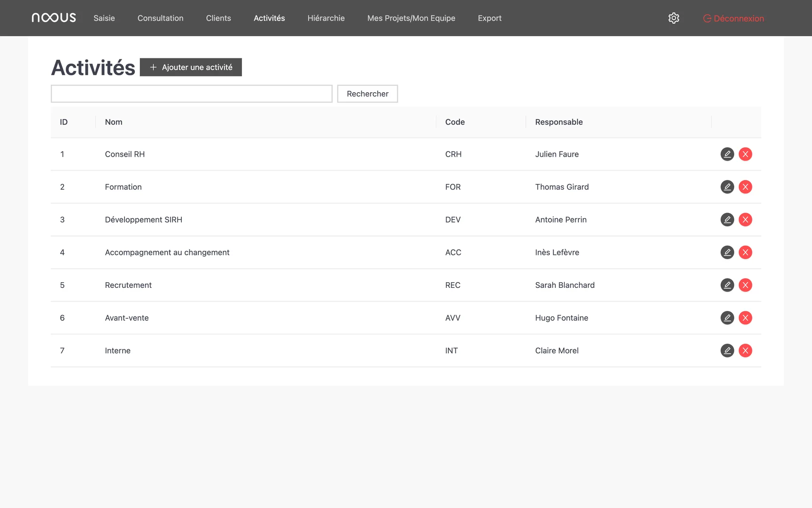
Task: Delete the Développement SIRH activity
Action: coord(745,220)
